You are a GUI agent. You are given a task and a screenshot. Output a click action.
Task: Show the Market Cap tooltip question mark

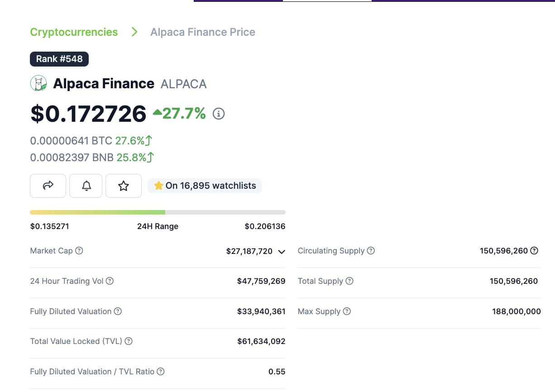tap(79, 250)
